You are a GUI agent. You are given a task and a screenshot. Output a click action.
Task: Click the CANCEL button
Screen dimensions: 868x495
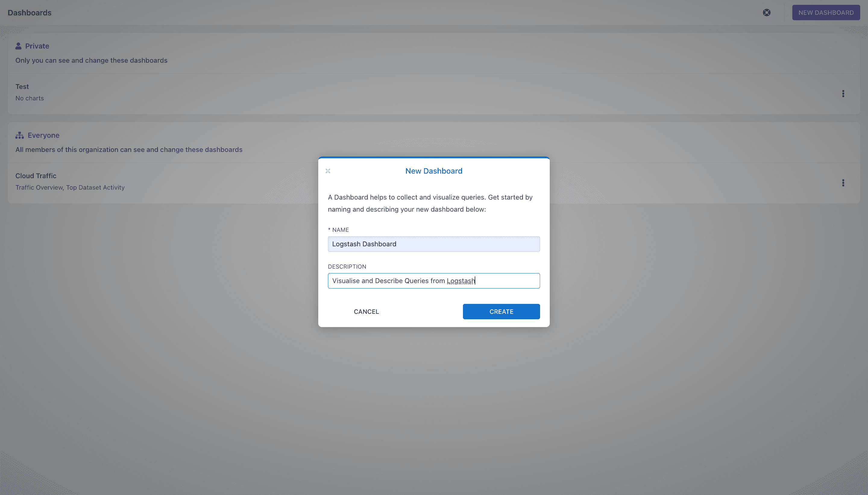pyautogui.click(x=366, y=311)
